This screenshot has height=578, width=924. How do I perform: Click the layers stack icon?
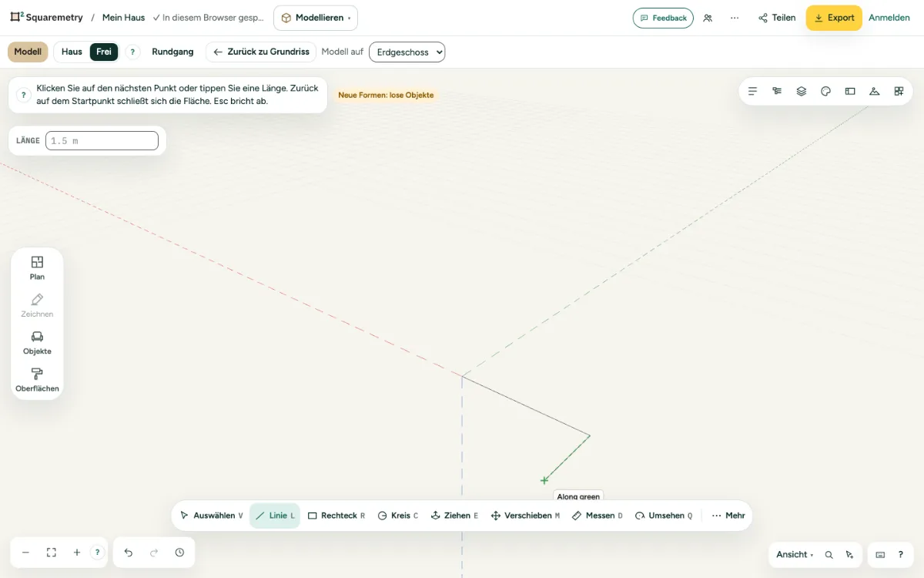tap(802, 91)
